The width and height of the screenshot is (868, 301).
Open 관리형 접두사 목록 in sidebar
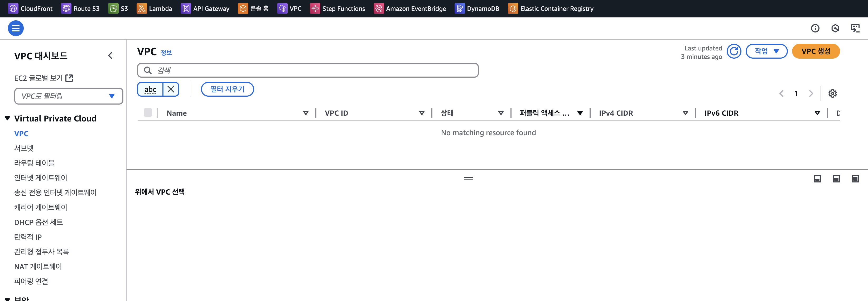click(41, 252)
